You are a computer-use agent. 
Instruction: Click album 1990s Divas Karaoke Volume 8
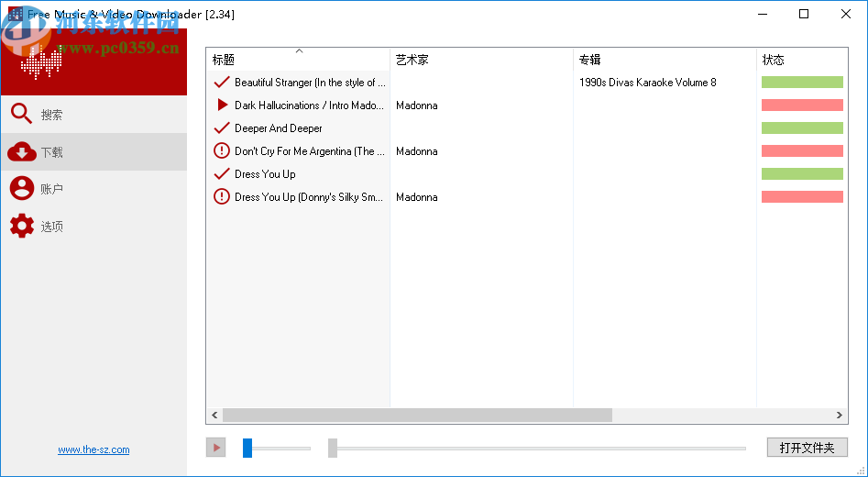(x=648, y=83)
